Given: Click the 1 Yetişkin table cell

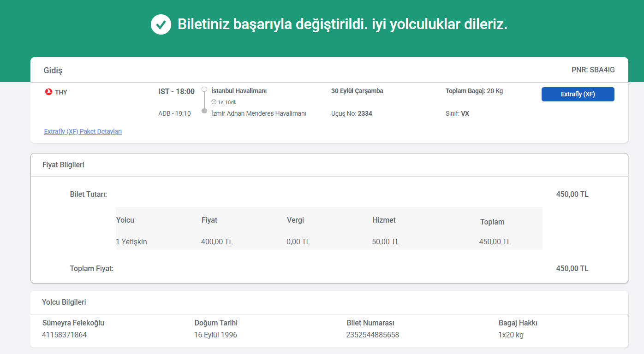Looking at the screenshot, I should tap(131, 242).
